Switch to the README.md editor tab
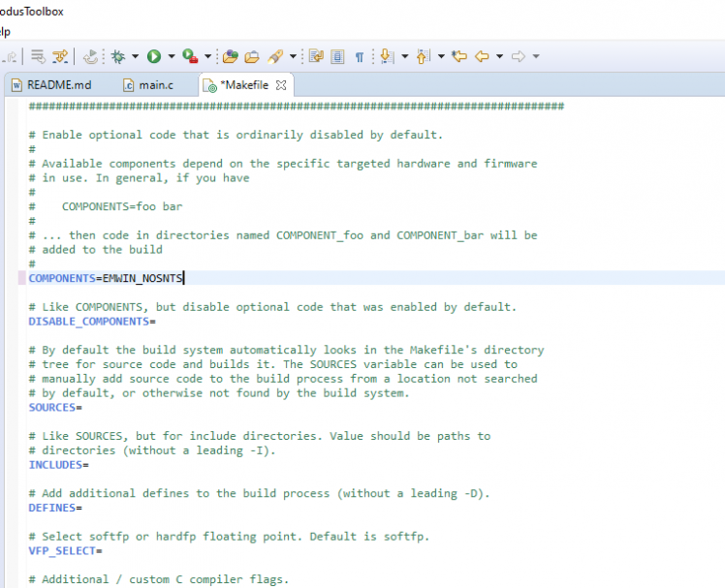Viewport: 725px width, 588px height. point(51,85)
